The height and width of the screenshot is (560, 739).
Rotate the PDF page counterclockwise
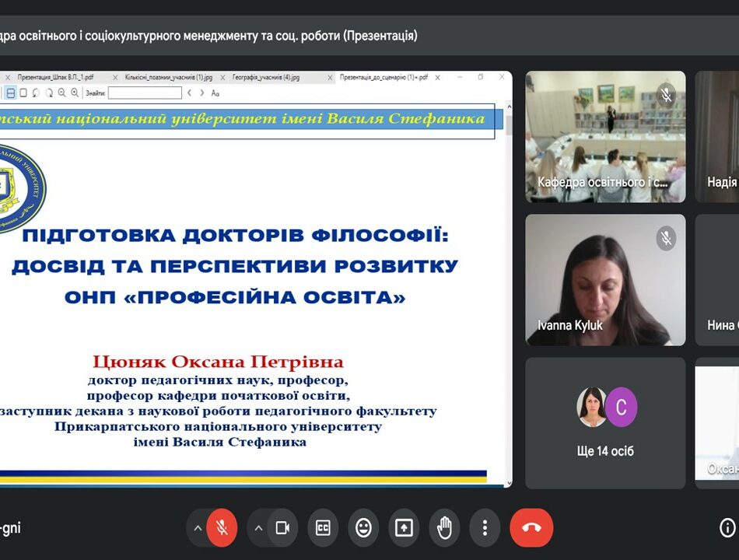[36, 93]
